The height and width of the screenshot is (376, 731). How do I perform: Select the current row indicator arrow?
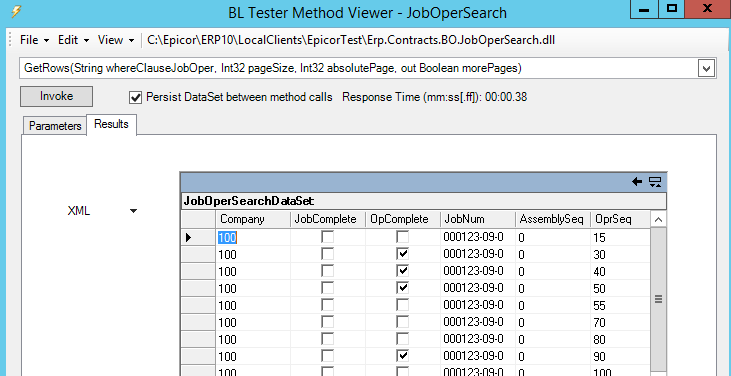coord(188,238)
